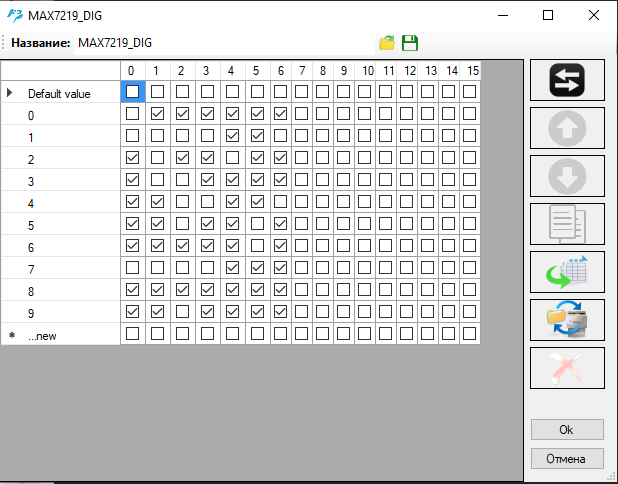
Task: Check row 2 checkbox in column 1
Action: 157,158
